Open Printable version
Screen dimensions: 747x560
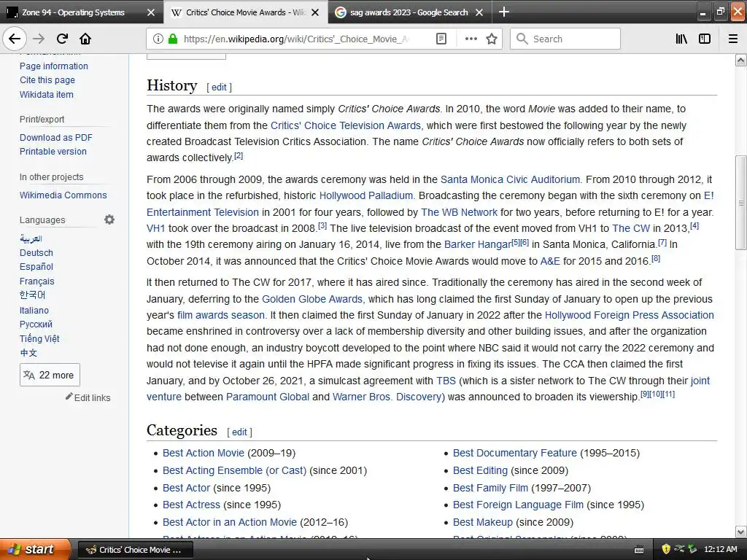[x=53, y=152]
